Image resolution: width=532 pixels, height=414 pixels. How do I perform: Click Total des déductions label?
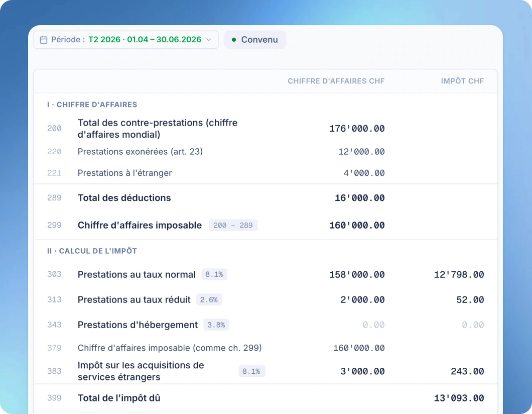[124, 197]
